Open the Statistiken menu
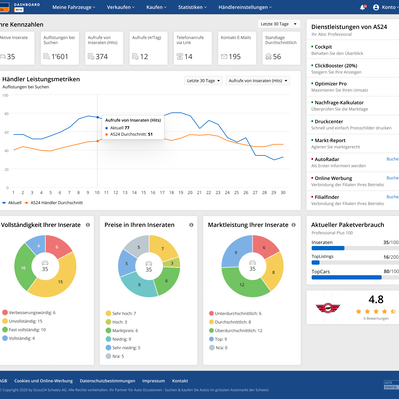Screen dimensions: 399x399 point(192,7)
